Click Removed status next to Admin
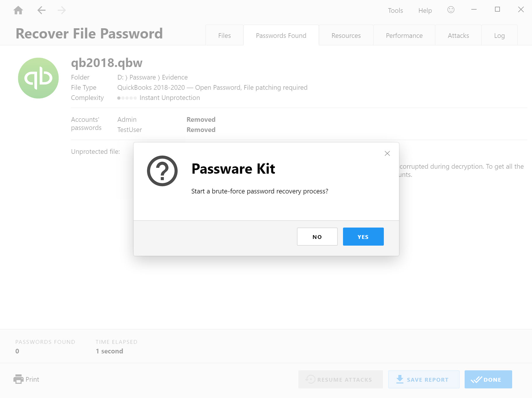The height and width of the screenshot is (398, 532). click(x=201, y=119)
